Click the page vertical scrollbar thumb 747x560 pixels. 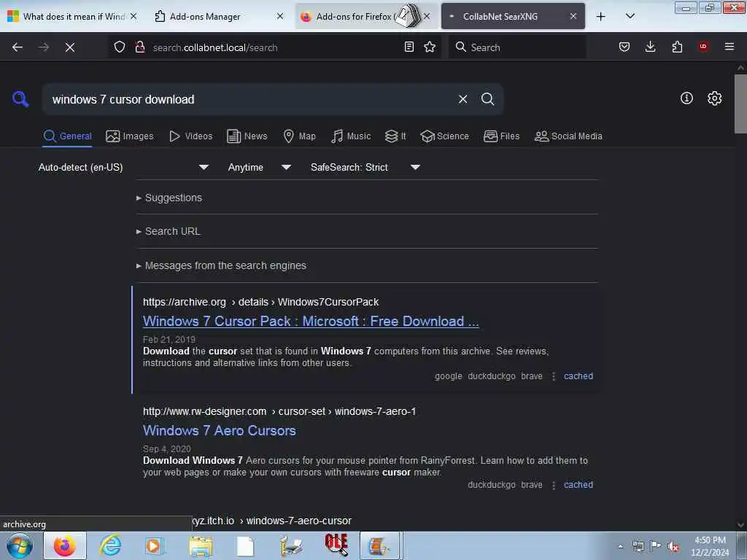[x=740, y=104]
